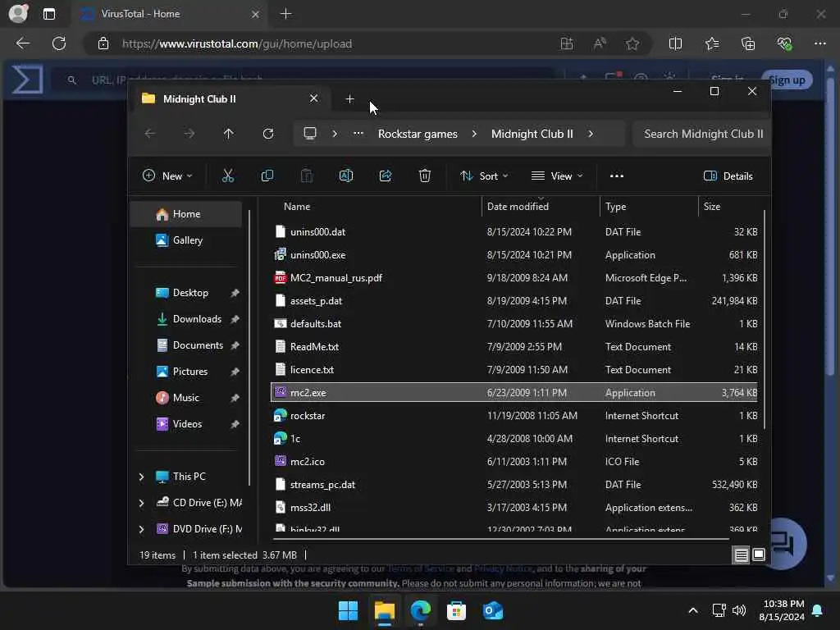Select Home in navigation pane
The image size is (840, 630).
click(x=186, y=214)
